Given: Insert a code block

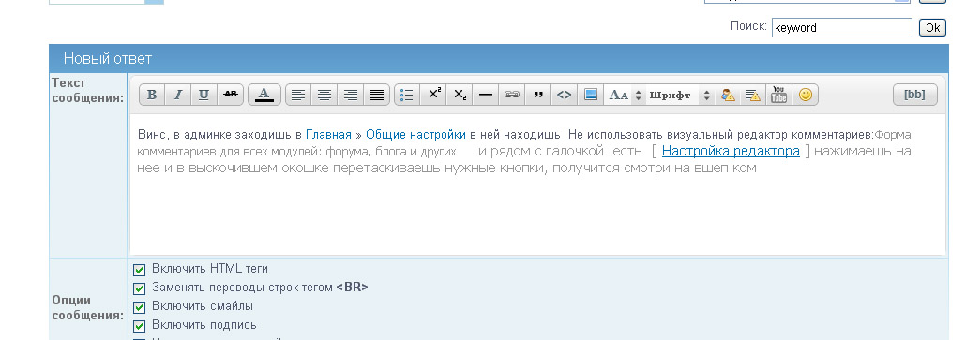Looking at the screenshot, I should tap(565, 95).
